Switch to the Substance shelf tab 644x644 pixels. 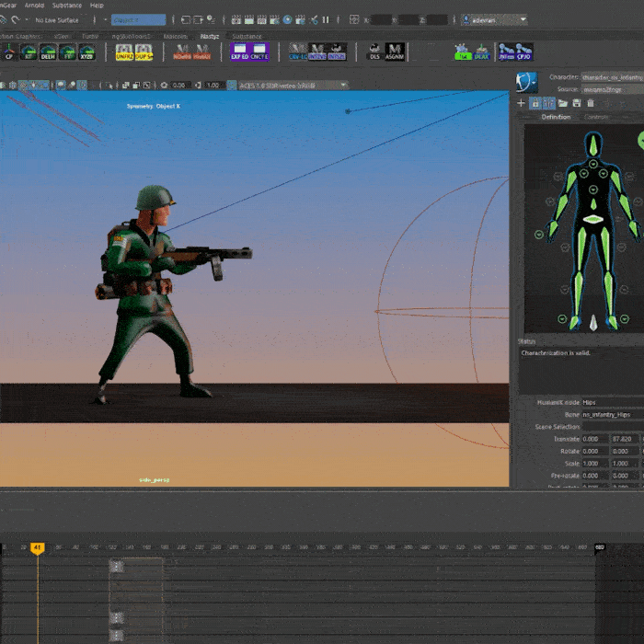point(247,36)
